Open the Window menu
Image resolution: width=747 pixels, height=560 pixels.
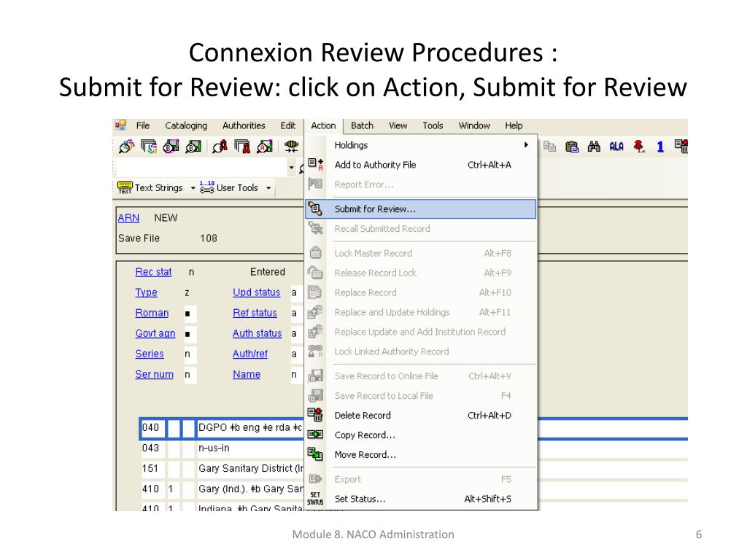[x=474, y=125]
